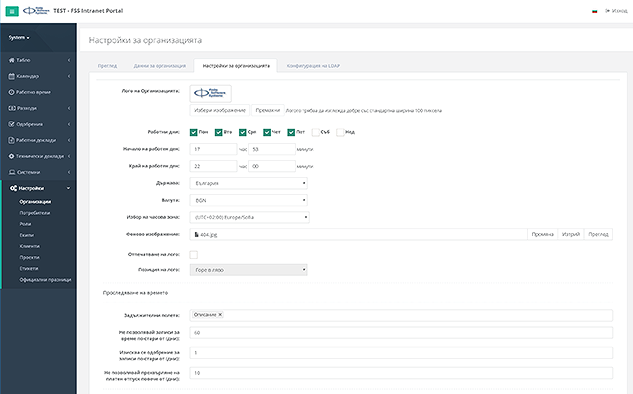Click the Календар calendar icon
Screen dimensions: 633x394
pos(11,76)
